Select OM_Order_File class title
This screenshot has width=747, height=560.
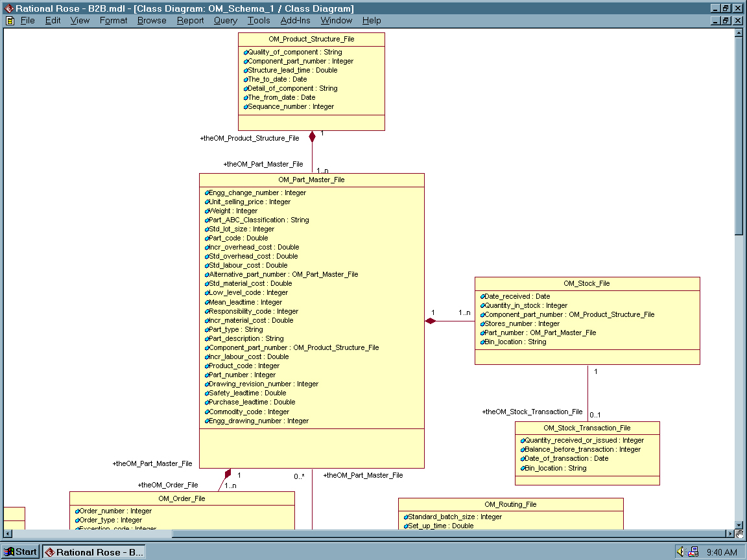pos(182,498)
